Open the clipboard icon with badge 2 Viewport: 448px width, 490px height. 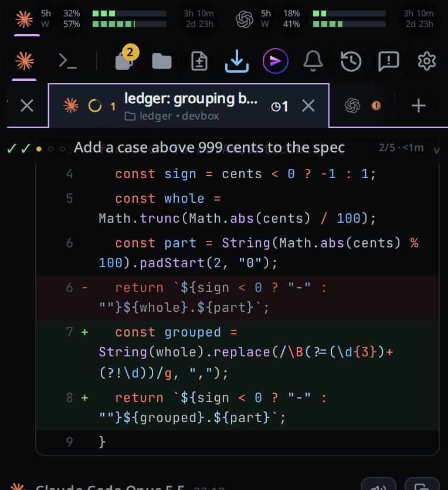point(125,58)
